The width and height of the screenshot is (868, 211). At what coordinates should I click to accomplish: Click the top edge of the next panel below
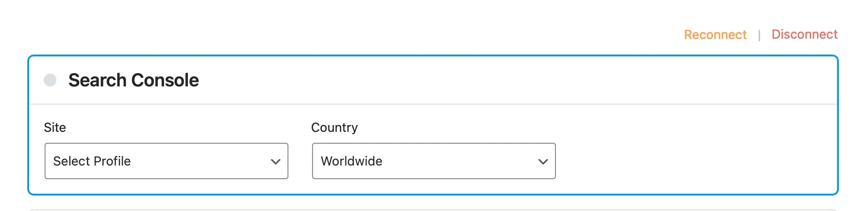tap(433, 210)
